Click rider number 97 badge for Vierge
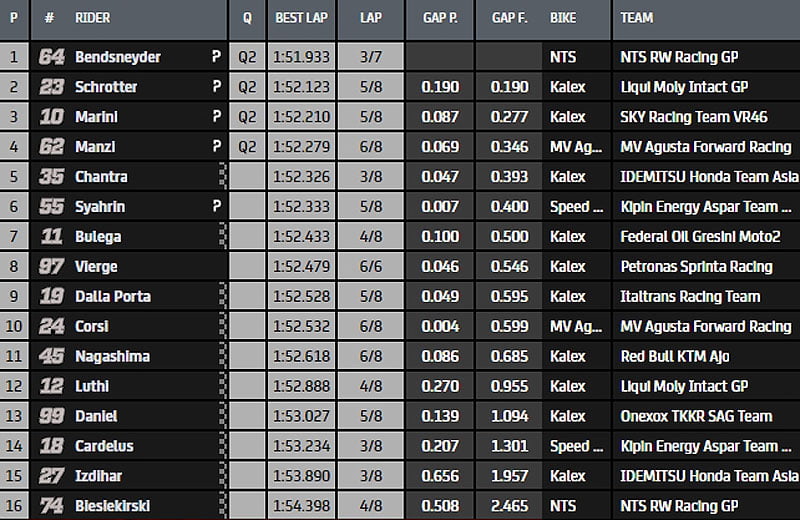Image resolution: width=800 pixels, height=520 pixels. click(x=51, y=267)
